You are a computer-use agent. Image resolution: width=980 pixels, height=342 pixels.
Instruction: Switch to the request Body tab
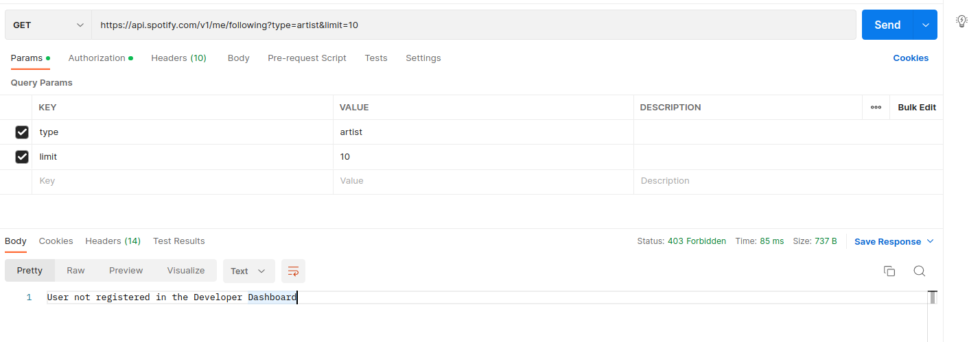tap(238, 58)
